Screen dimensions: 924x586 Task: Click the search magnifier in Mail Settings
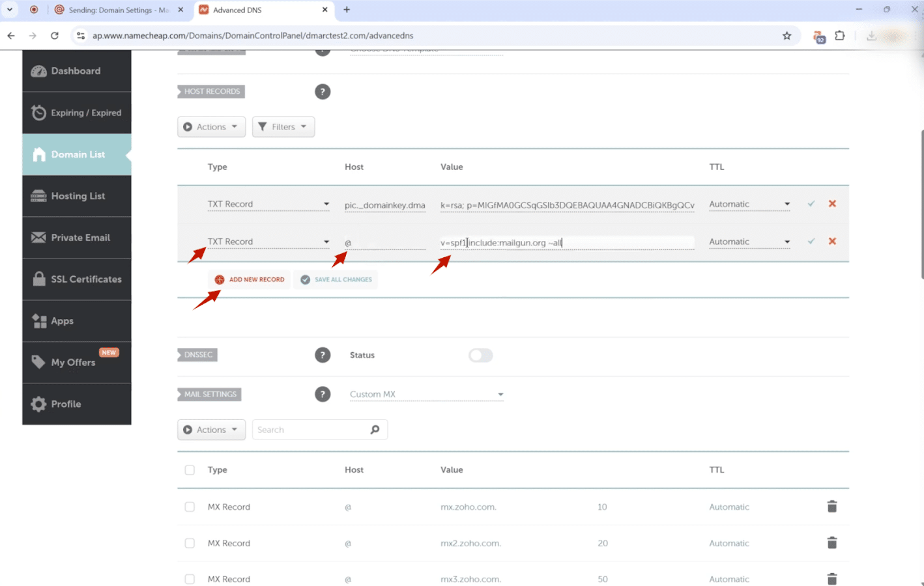click(375, 430)
